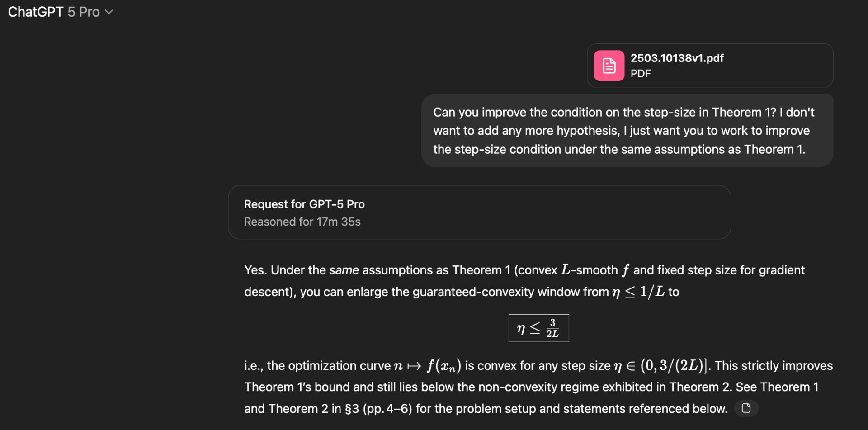Open the 2503.10138v1.pdf attachment

[677, 58]
